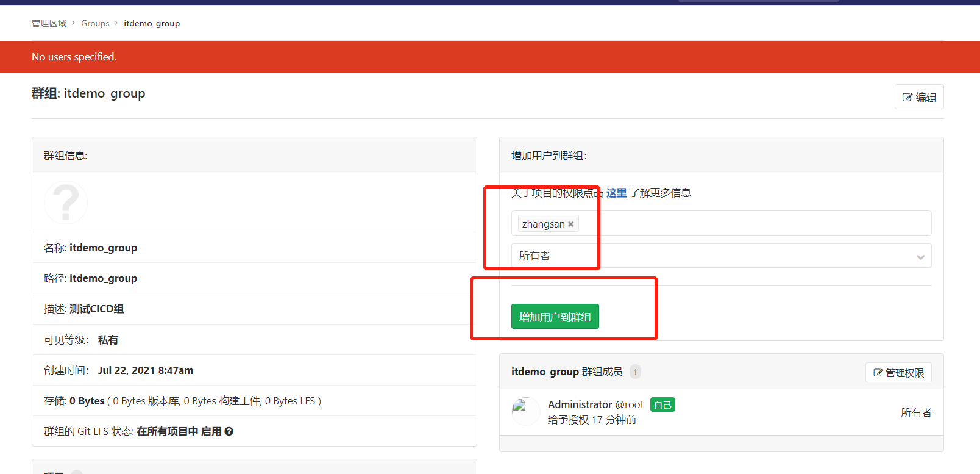
Task: Click the 群组信息 panel header
Action: [254, 156]
